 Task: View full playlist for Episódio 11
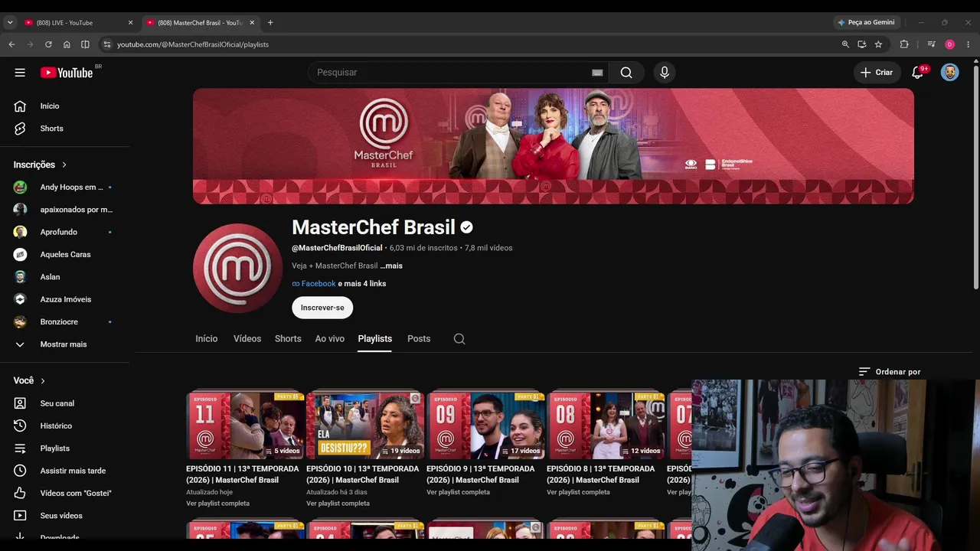click(x=217, y=504)
